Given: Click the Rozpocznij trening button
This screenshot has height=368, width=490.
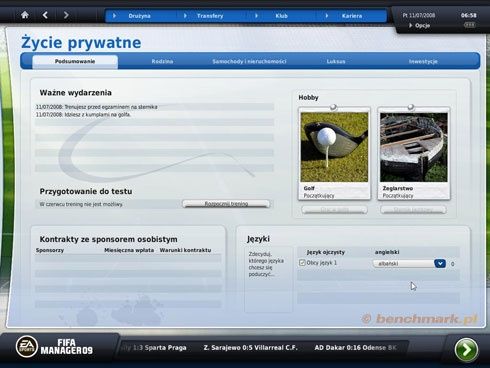Looking at the screenshot, I should tap(226, 204).
